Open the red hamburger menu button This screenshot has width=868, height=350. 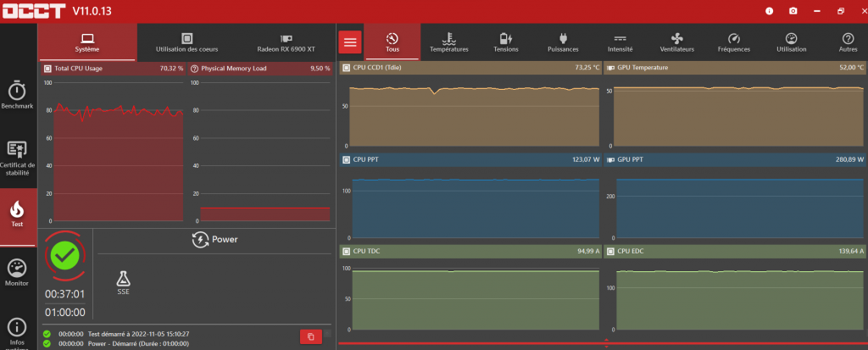click(351, 42)
